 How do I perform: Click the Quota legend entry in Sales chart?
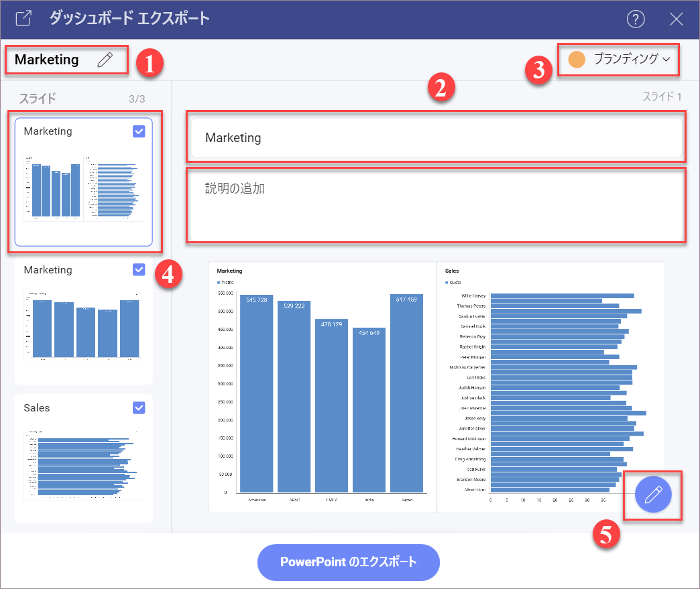(x=453, y=283)
